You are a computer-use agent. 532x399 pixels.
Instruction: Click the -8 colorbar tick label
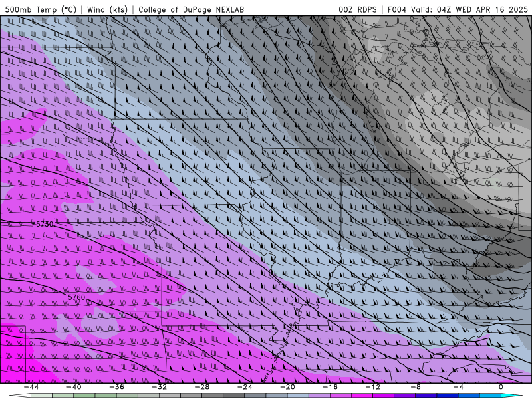[416, 387]
